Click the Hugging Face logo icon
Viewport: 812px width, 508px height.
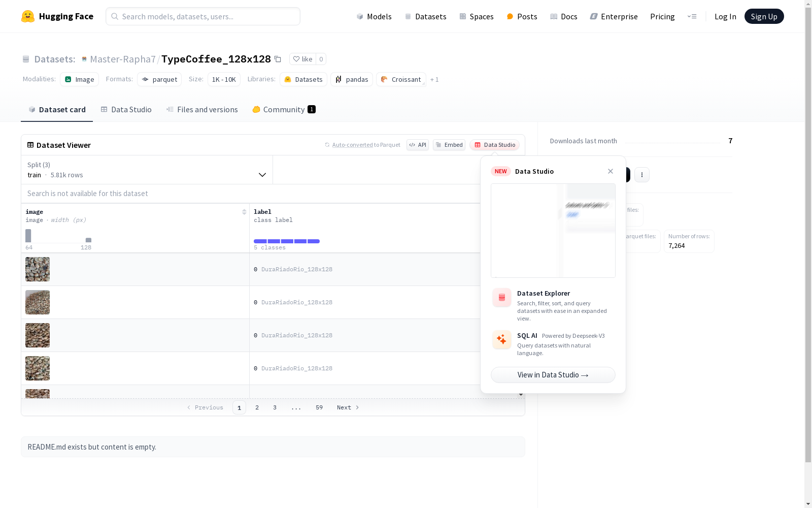click(28, 16)
